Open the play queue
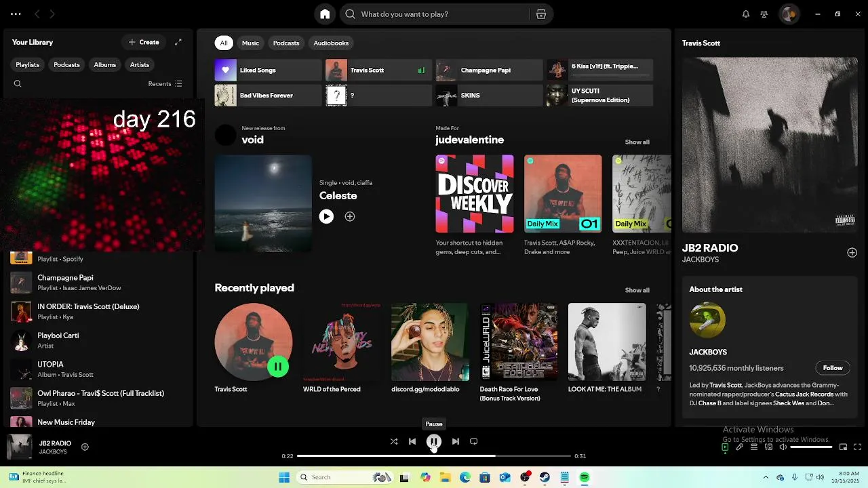 tap(754, 447)
